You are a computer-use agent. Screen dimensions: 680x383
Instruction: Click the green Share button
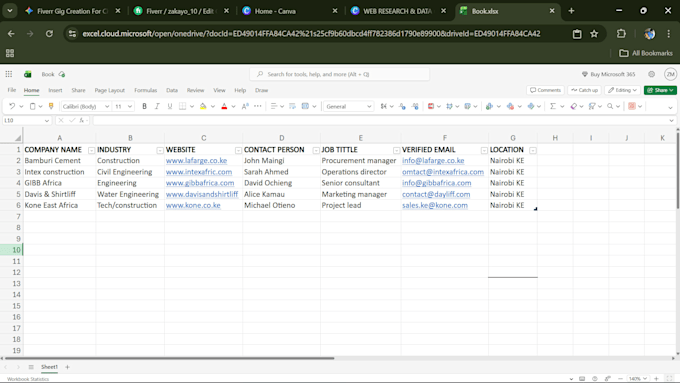point(660,90)
